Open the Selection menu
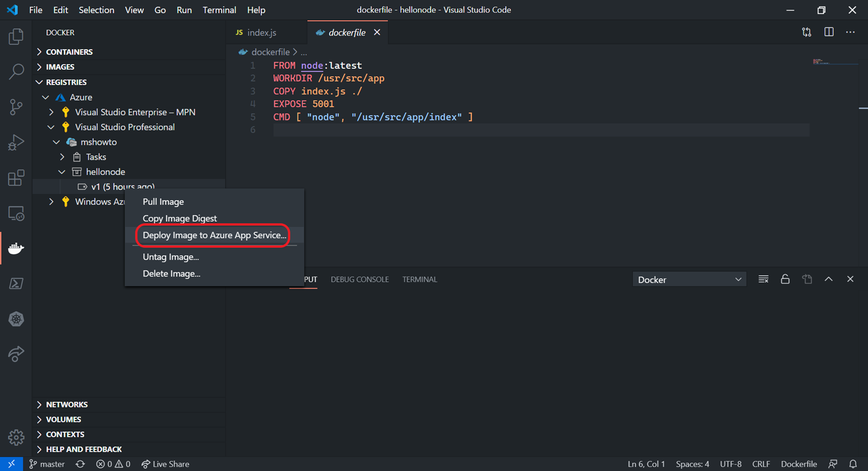Screen dimensions: 868x471 click(96, 10)
